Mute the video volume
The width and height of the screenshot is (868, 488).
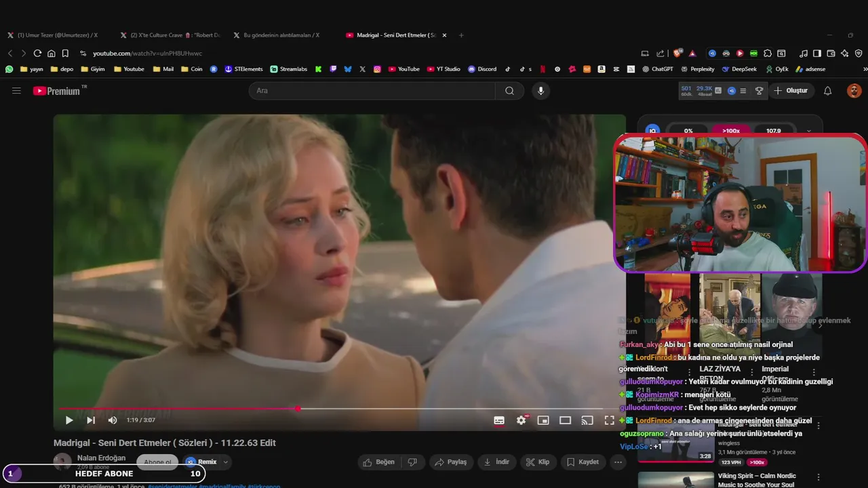[113, 420]
